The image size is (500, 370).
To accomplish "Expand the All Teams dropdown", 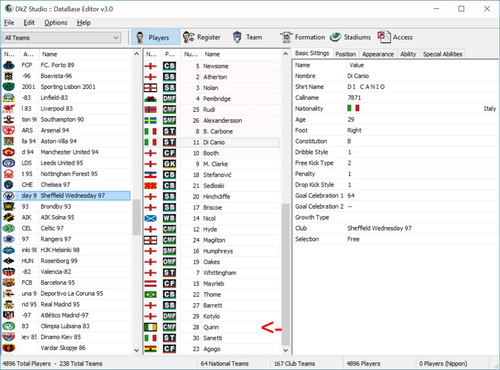I will click(62, 38).
